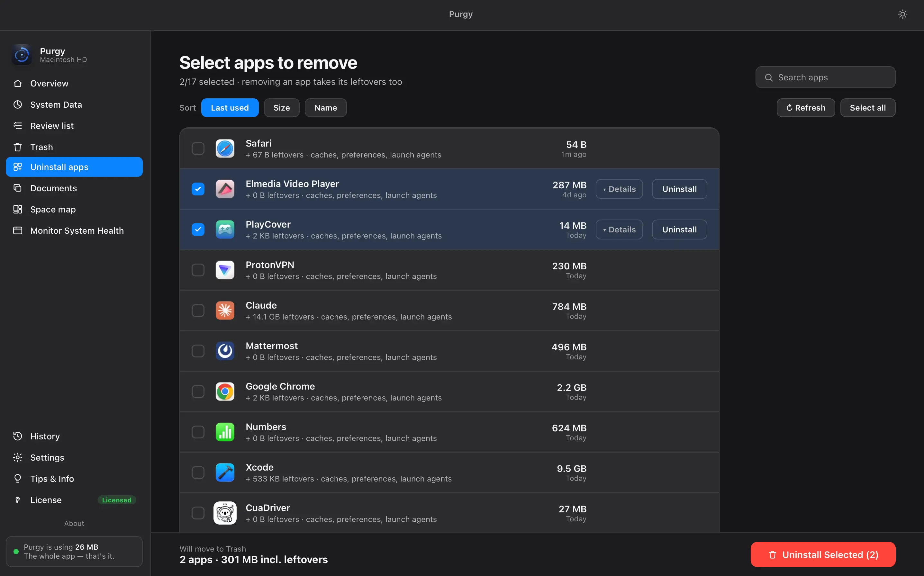The image size is (924, 576).
Task: Click the Elmedia Video Player app icon
Action: [225, 189]
